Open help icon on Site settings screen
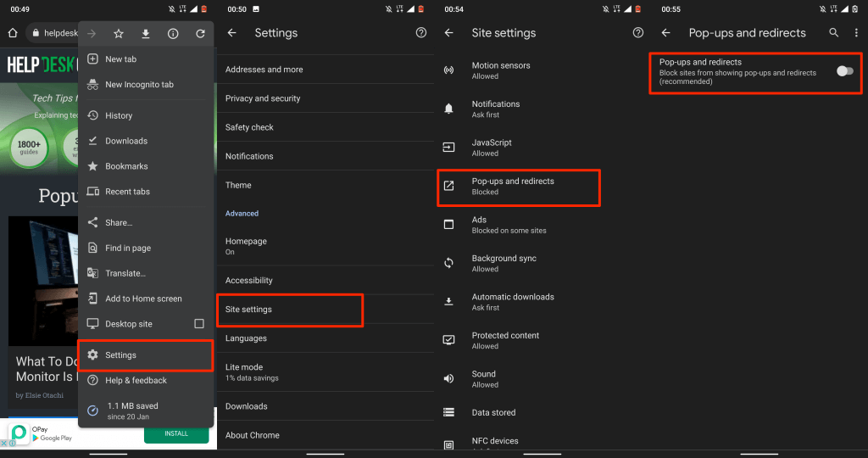Viewport: 868px width, 458px height. point(638,33)
